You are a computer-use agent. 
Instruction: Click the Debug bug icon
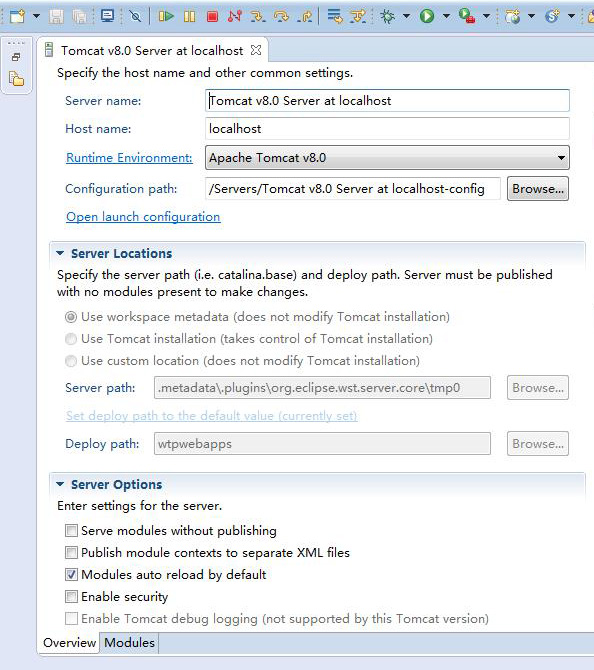388,17
